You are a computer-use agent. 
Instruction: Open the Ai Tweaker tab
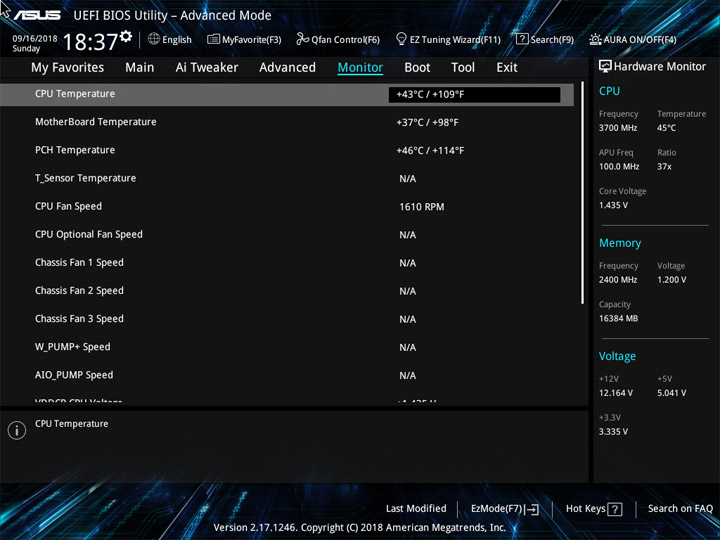[x=207, y=68]
